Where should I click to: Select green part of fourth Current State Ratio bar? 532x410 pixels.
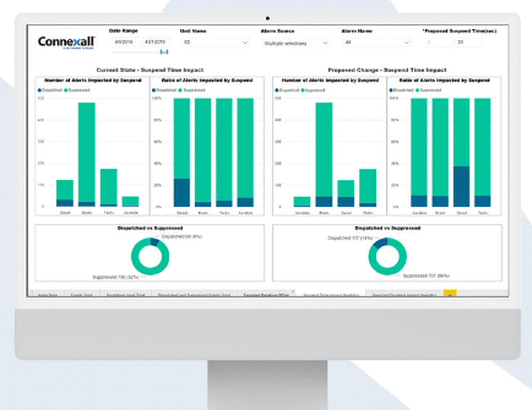(x=245, y=148)
